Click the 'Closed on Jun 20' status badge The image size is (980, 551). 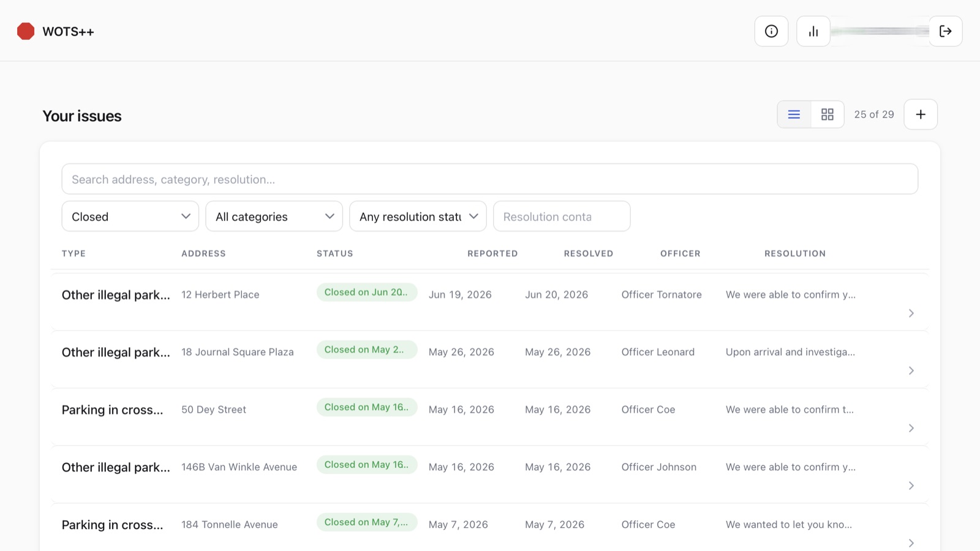367,293
